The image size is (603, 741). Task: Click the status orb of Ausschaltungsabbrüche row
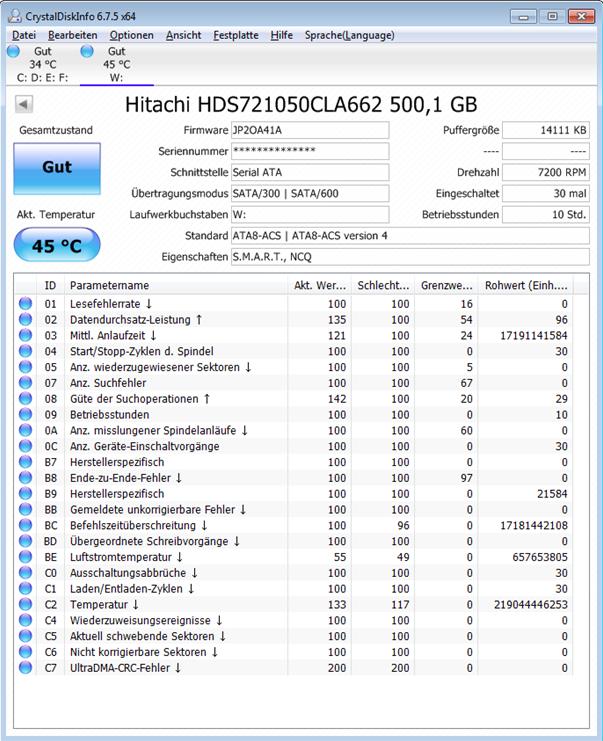coord(26,573)
